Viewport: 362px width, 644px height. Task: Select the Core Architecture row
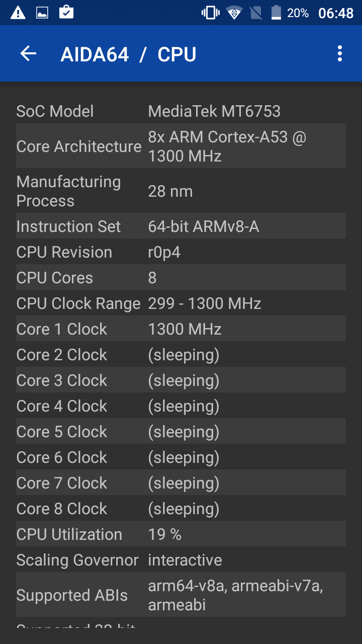(181, 146)
